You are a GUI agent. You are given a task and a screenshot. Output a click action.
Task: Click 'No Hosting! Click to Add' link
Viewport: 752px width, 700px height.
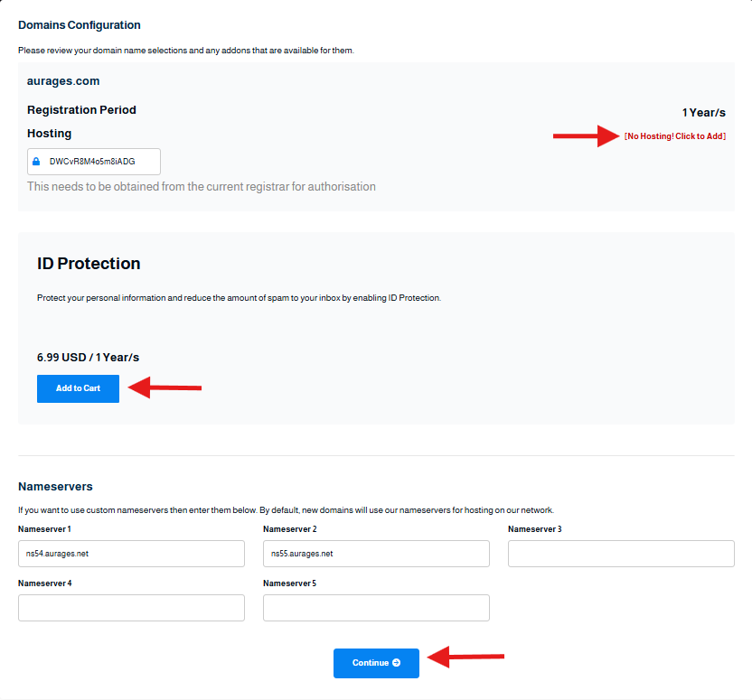[675, 136]
